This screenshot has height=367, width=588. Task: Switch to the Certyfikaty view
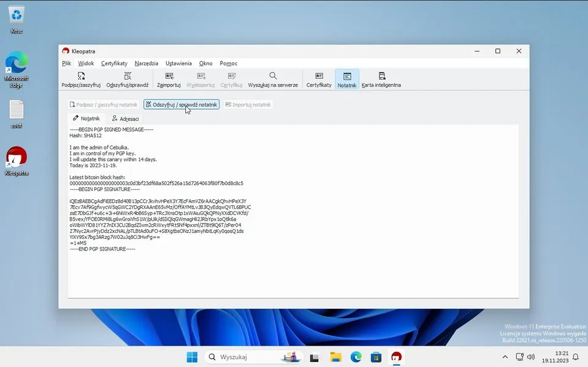coord(319,80)
